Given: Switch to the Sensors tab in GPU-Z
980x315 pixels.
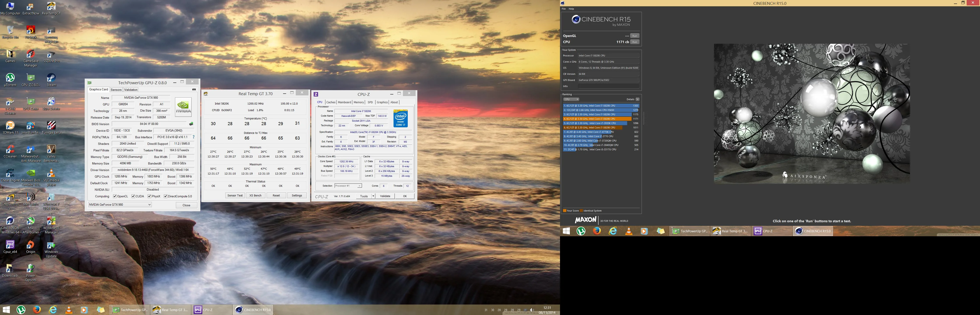Looking at the screenshot, I should [116, 90].
